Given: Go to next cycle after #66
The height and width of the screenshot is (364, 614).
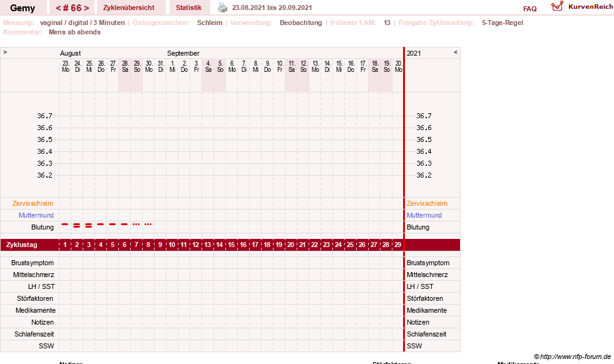Looking at the screenshot, I should click(x=86, y=8).
